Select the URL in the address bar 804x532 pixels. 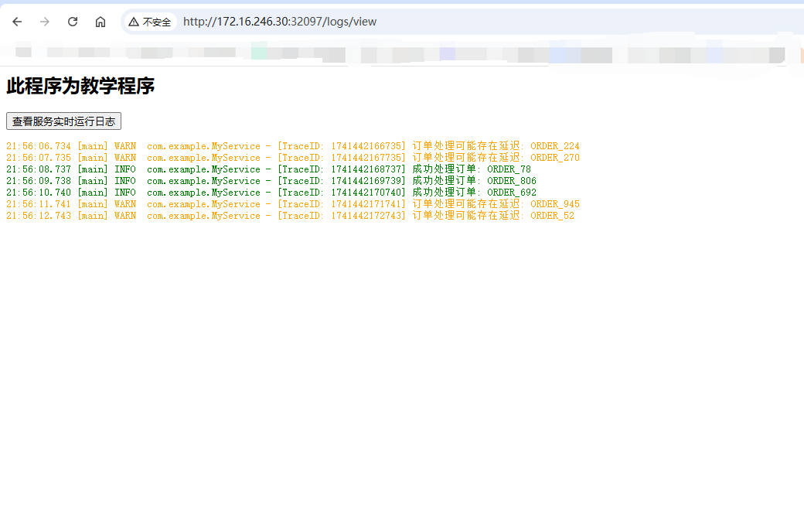(x=280, y=22)
